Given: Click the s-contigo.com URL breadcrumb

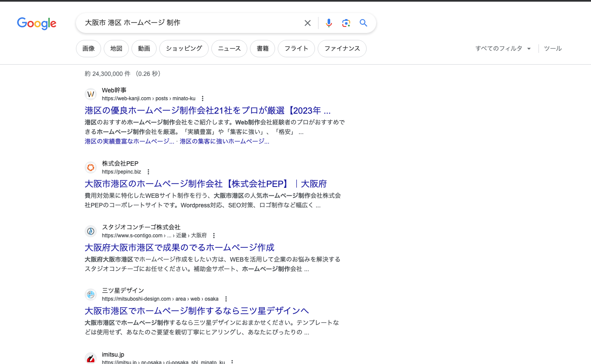Looking at the screenshot, I should click(154, 236).
